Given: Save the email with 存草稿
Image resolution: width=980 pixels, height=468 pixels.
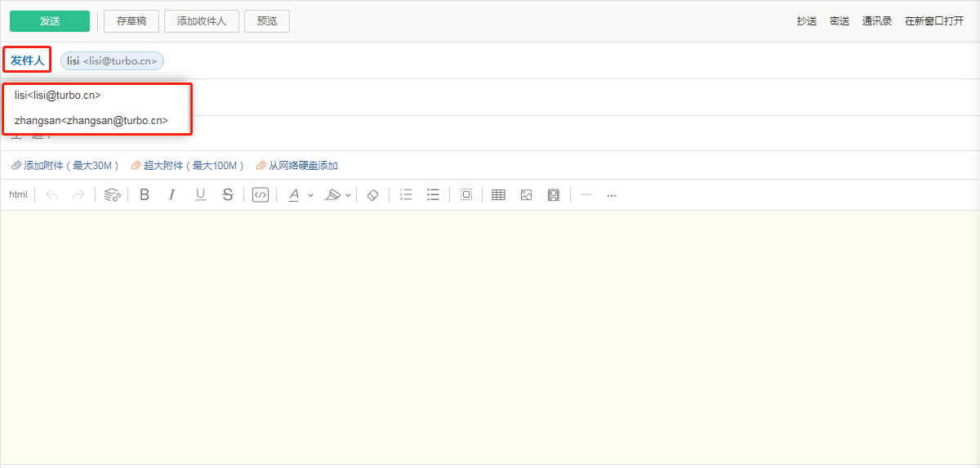Looking at the screenshot, I should (131, 21).
